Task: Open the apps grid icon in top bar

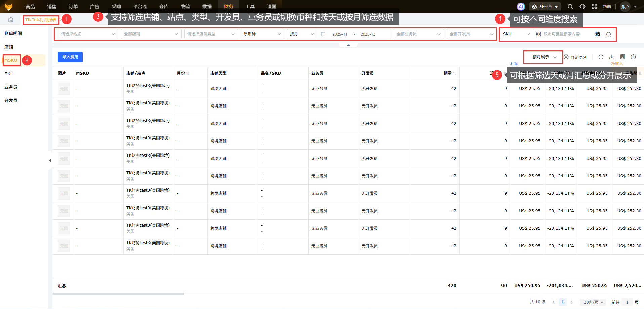Action: tap(594, 7)
